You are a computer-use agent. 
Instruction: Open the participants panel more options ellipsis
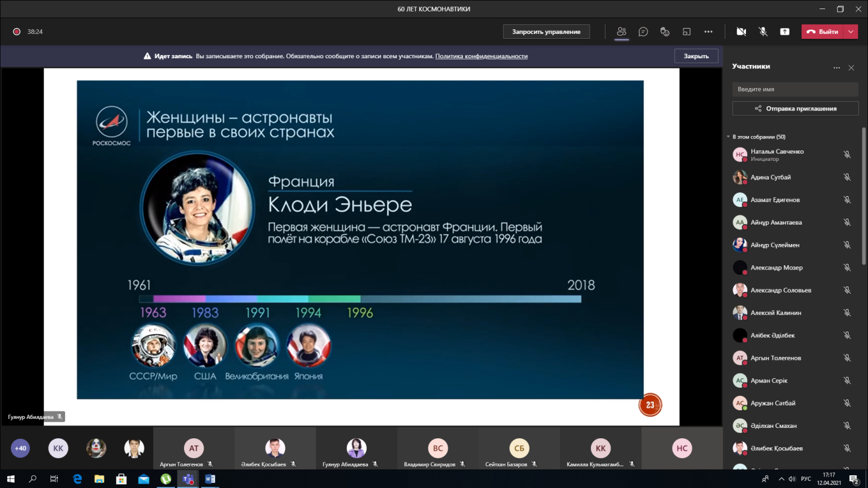click(836, 67)
